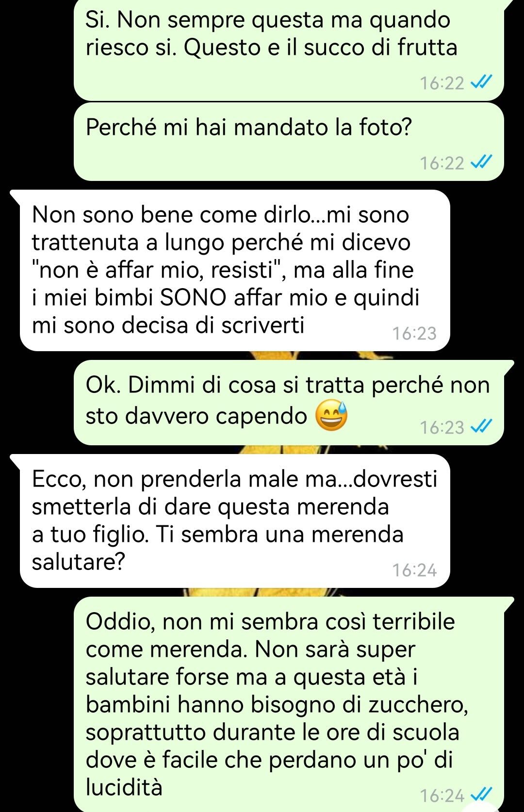The width and height of the screenshot is (524, 812).
Task: Tap the text 'bambini hanno bisogno di zucchero'
Action: click(x=276, y=705)
